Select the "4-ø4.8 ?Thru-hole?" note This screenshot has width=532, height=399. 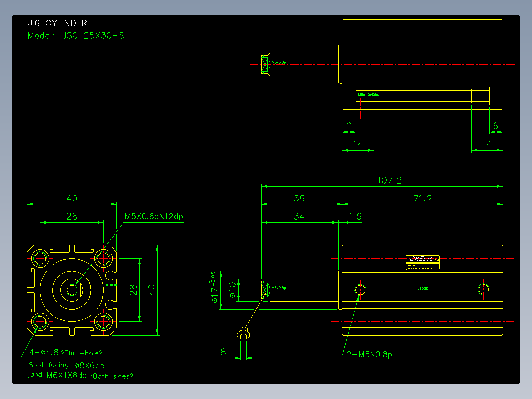point(66,353)
